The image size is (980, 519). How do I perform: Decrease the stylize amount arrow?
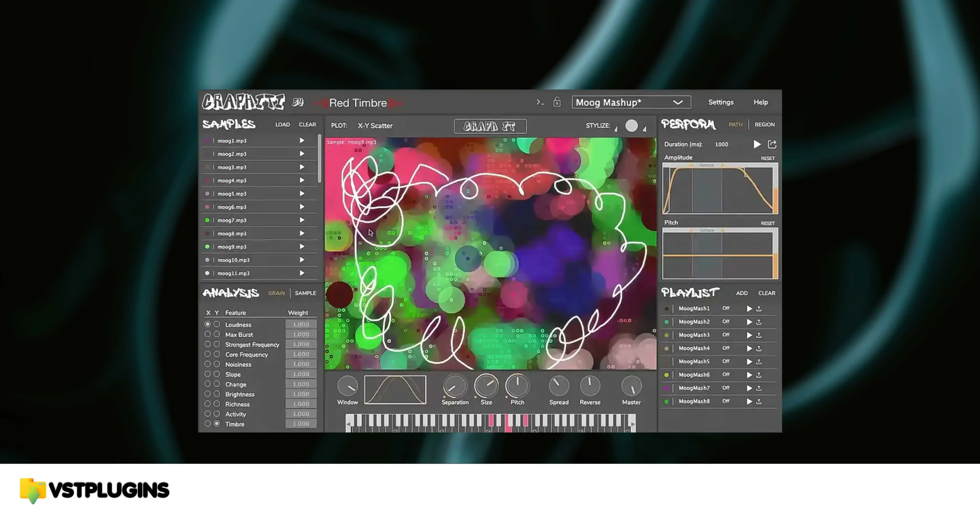point(616,129)
